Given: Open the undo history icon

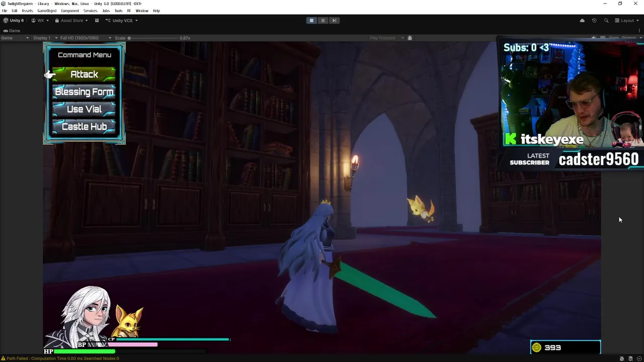Looking at the screenshot, I should (x=594, y=21).
